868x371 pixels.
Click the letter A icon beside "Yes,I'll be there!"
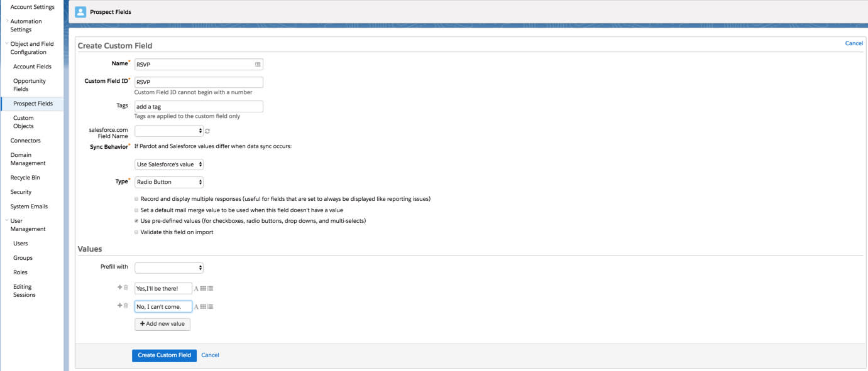click(196, 289)
